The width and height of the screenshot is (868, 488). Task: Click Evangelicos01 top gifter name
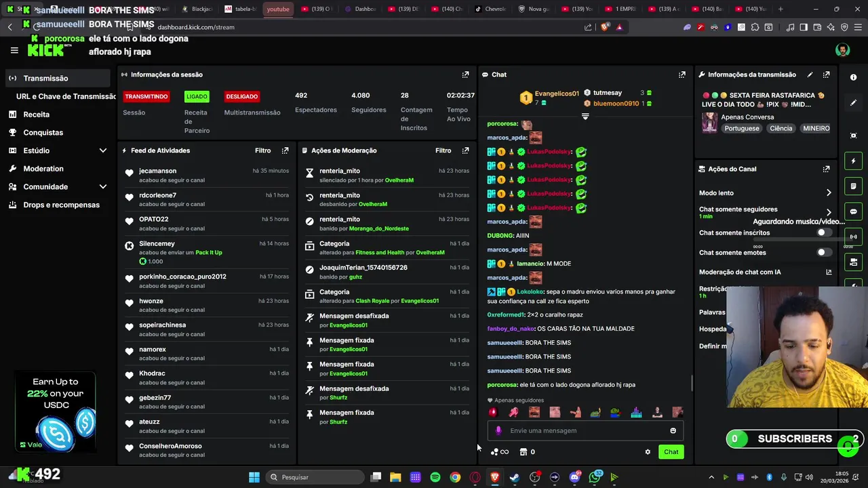[557, 94]
